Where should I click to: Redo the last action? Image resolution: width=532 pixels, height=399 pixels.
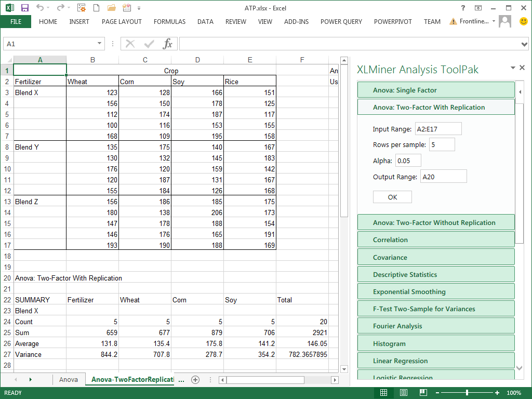click(61, 8)
